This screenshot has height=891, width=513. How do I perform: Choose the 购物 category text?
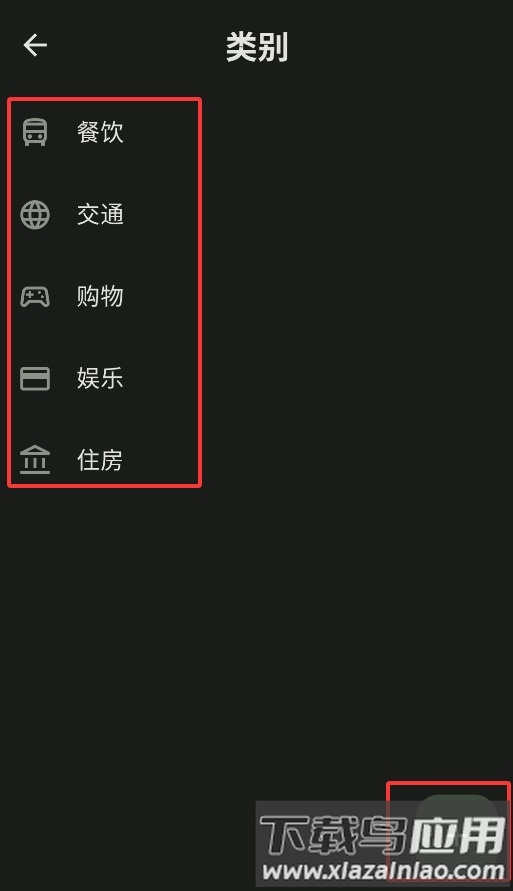[x=100, y=297]
